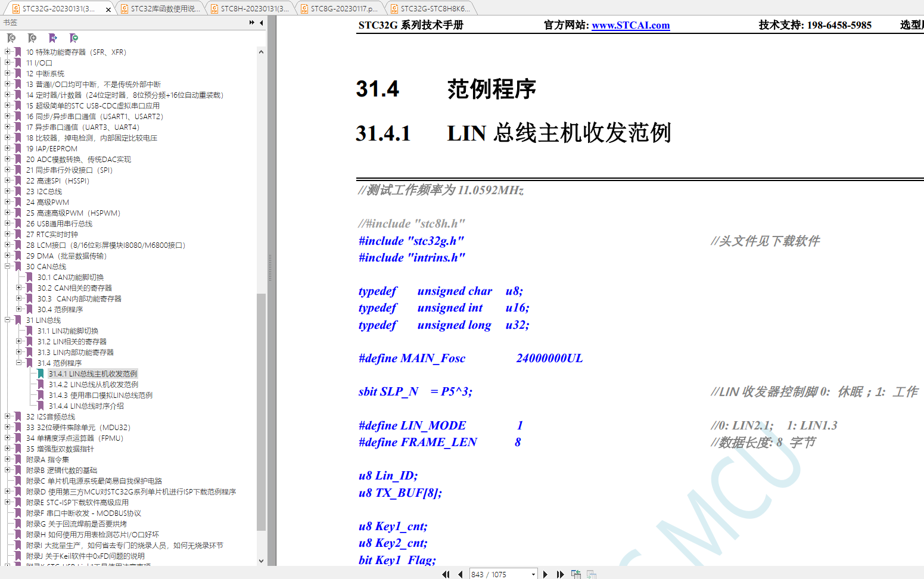Screen dimensions: 924x579
Task: Go to last page
Action: 560,574
